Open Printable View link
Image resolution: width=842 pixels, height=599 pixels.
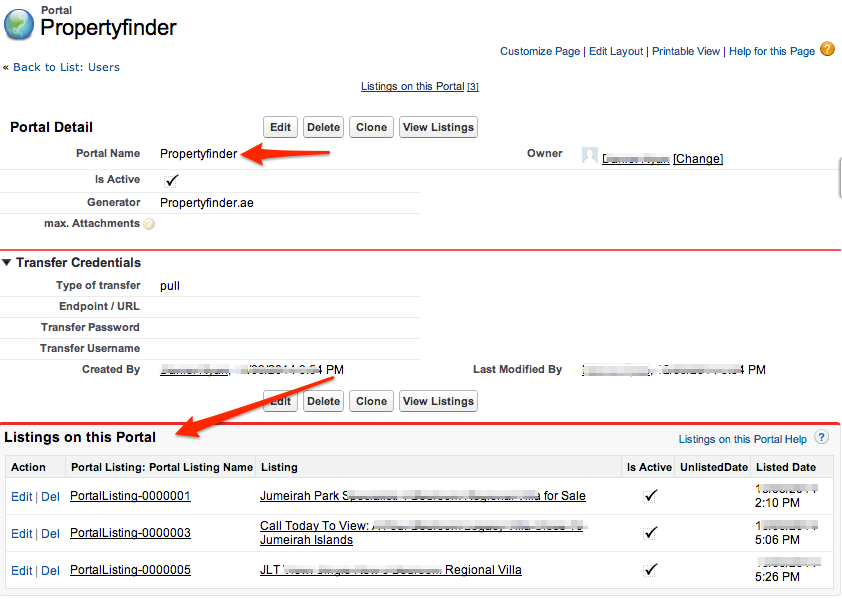point(686,51)
